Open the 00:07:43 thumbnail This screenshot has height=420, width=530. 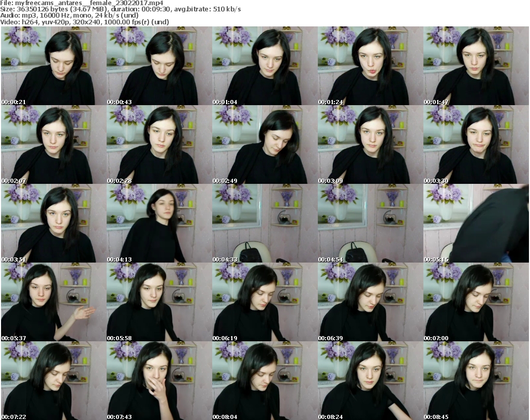(x=159, y=381)
